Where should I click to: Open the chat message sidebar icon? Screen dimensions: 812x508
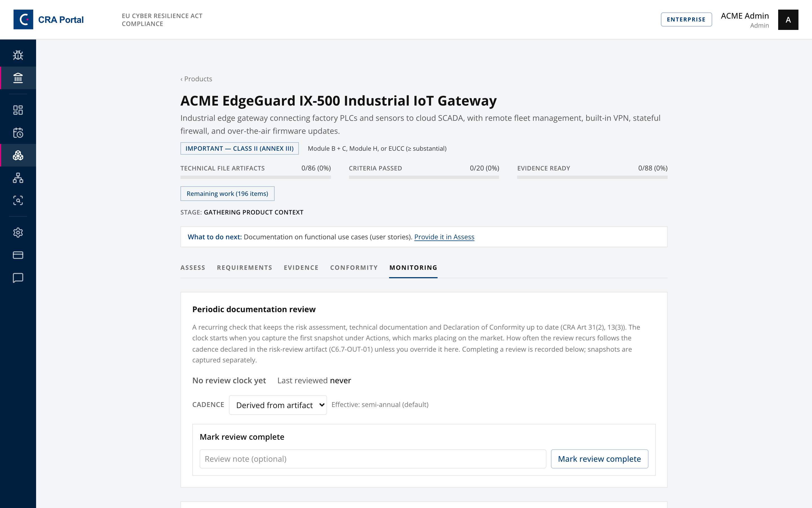tap(18, 278)
